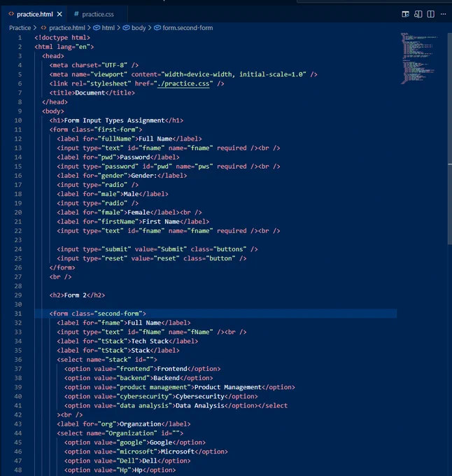Viewport: 452px width, 476px height.
Task: Click the form.second-form symbol icon in breadcrumb
Action: pos(157,28)
